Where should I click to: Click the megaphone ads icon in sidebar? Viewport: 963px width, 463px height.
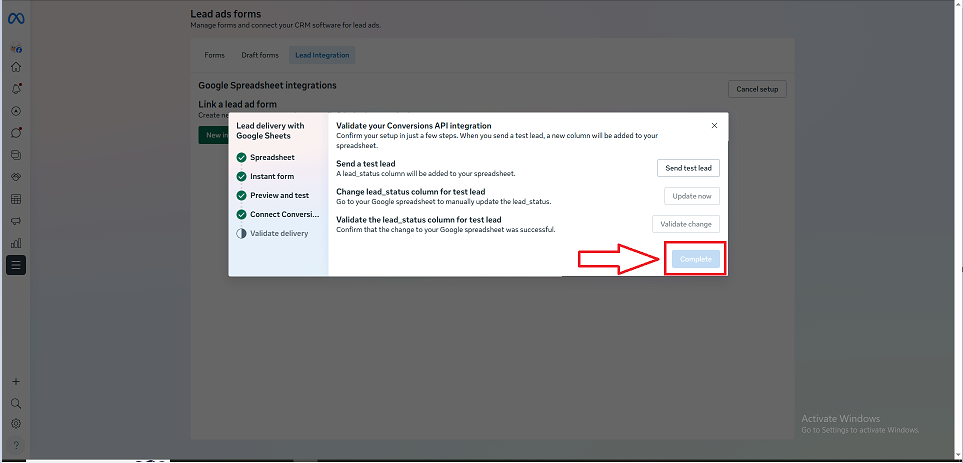tap(16, 220)
